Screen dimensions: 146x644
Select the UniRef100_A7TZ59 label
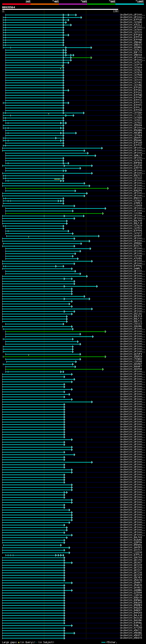coord(131,628)
